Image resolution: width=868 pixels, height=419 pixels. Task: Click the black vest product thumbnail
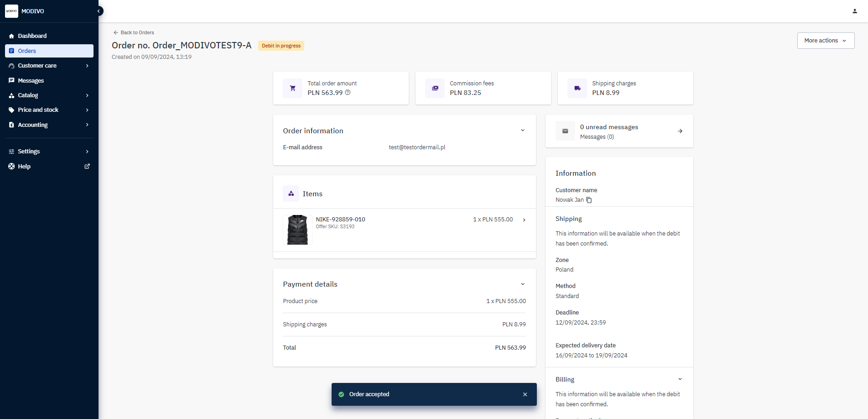coord(297,230)
